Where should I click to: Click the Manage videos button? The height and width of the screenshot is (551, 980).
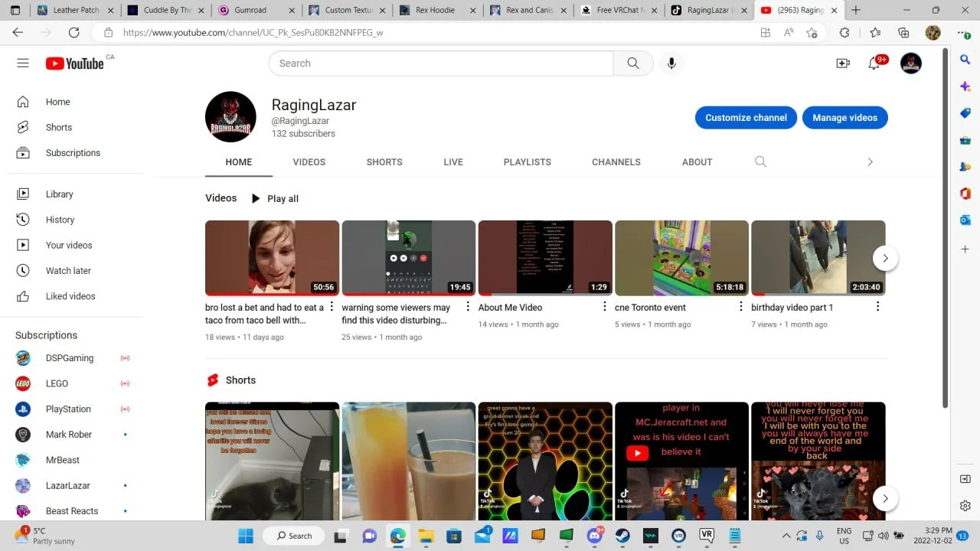(845, 118)
